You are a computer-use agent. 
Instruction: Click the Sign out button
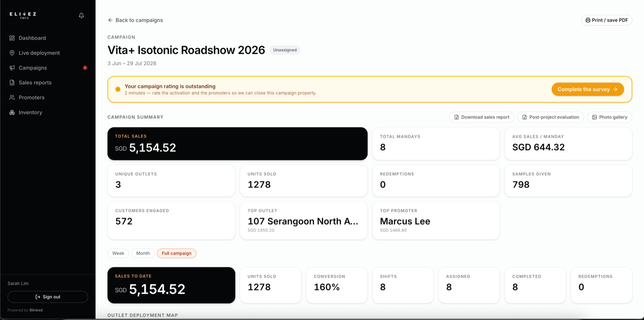click(x=48, y=297)
